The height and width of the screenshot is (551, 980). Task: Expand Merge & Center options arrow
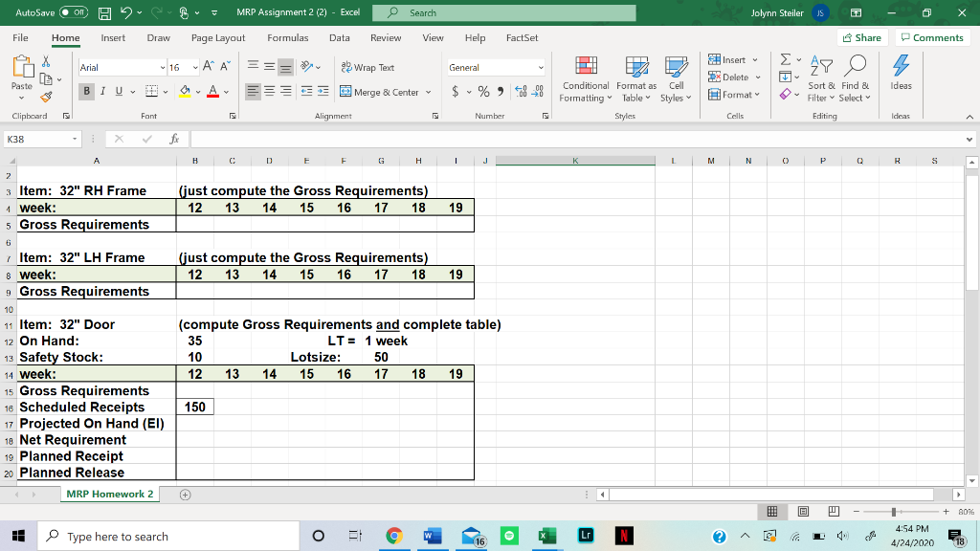(428, 93)
